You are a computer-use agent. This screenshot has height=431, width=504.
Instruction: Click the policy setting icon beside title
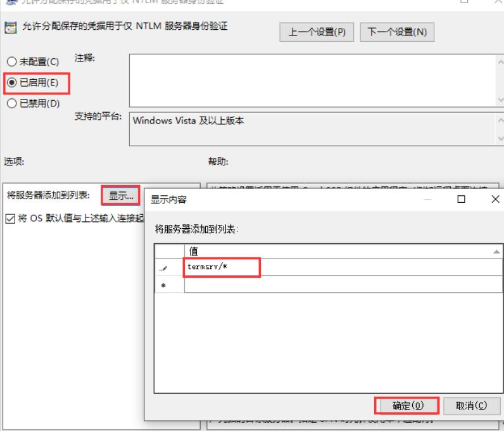point(11,28)
